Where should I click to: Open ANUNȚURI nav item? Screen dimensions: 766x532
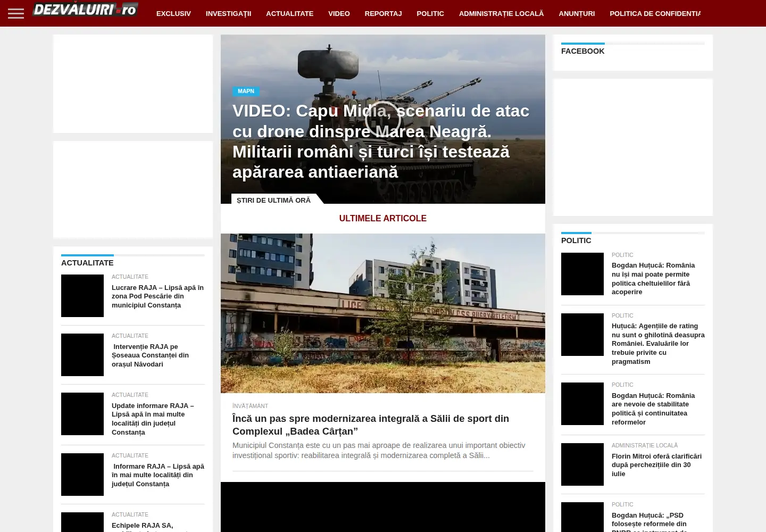click(x=577, y=13)
